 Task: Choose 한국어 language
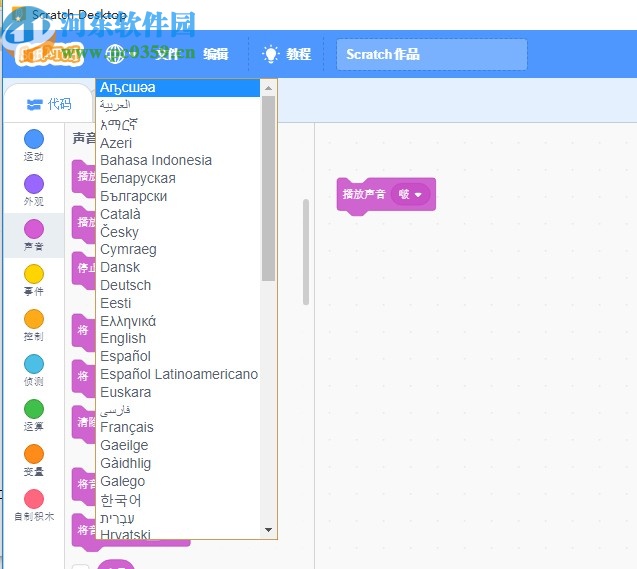pyautogui.click(x=178, y=500)
